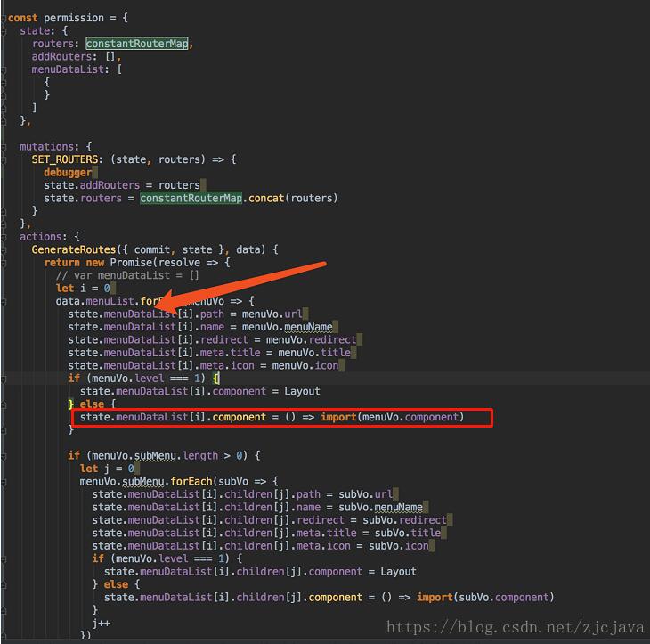Fold the 'menuVo.subMenu.forEach(subVo' callback in gutter
650x644 pixels.
(x=4, y=482)
